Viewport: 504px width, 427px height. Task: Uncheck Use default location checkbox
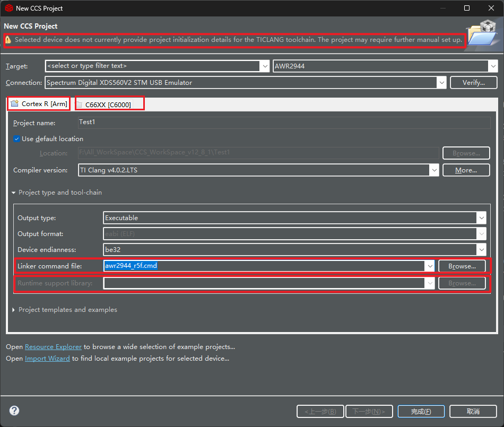coord(16,139)
